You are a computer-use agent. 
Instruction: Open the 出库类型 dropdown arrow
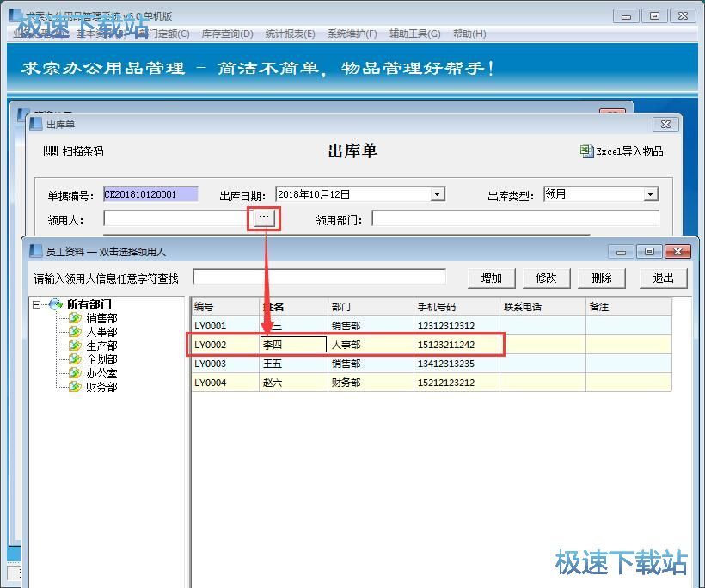pos(650,194)
